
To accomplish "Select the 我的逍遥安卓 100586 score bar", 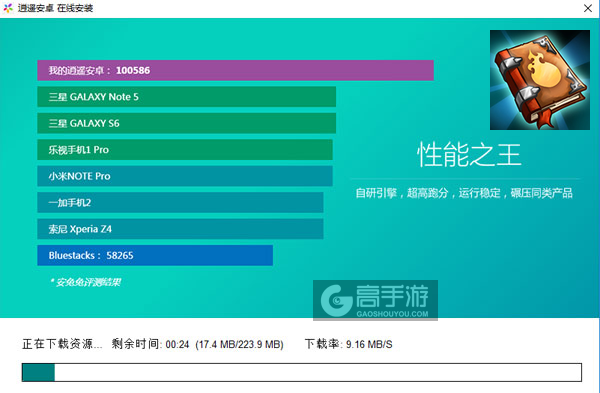I will click(235, 70).
